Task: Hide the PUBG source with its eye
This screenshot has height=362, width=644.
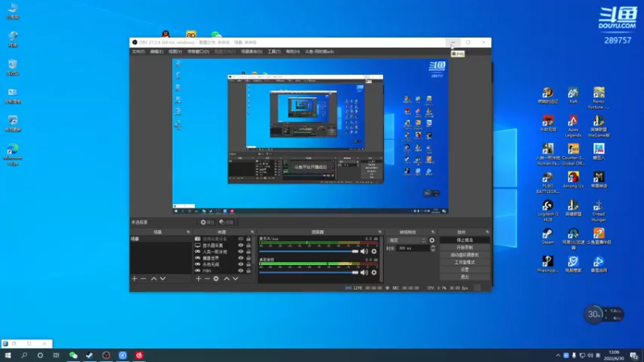Action: click(241, 271)
